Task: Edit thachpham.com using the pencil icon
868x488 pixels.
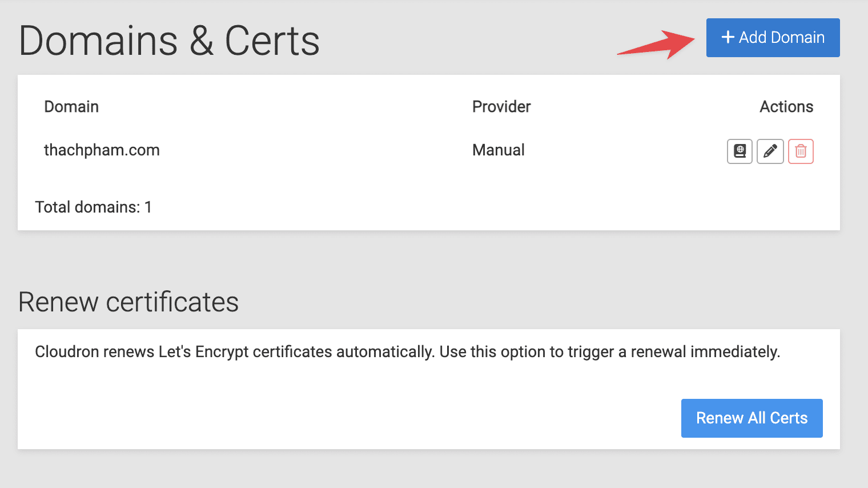Action: coord(770,151)
